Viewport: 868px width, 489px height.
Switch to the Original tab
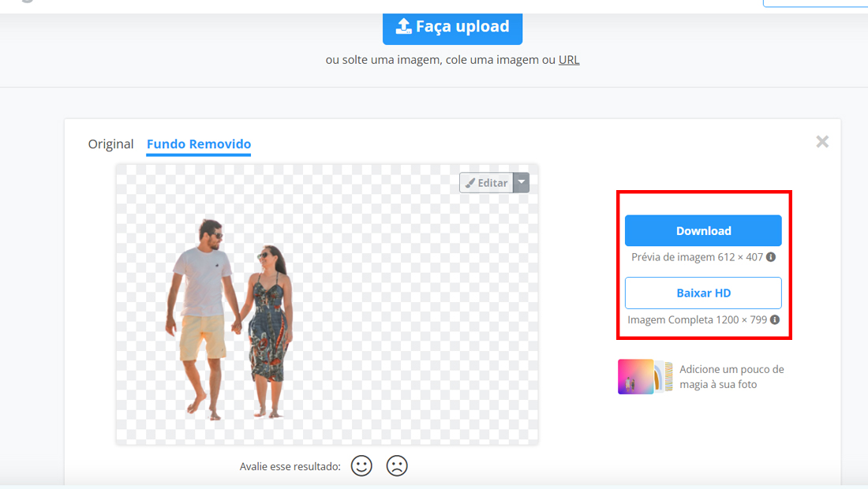(110, 144)
